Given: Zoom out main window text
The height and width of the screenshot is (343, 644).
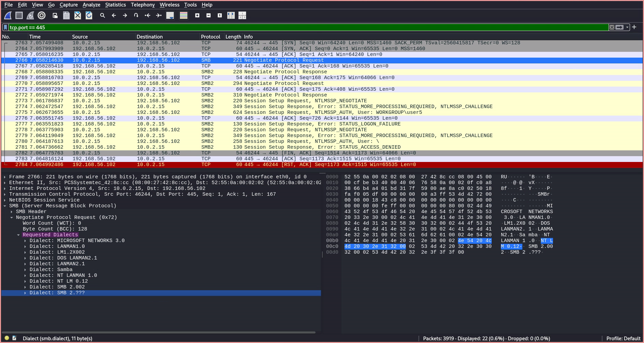Looking at the screenshot, I should 209,15.
